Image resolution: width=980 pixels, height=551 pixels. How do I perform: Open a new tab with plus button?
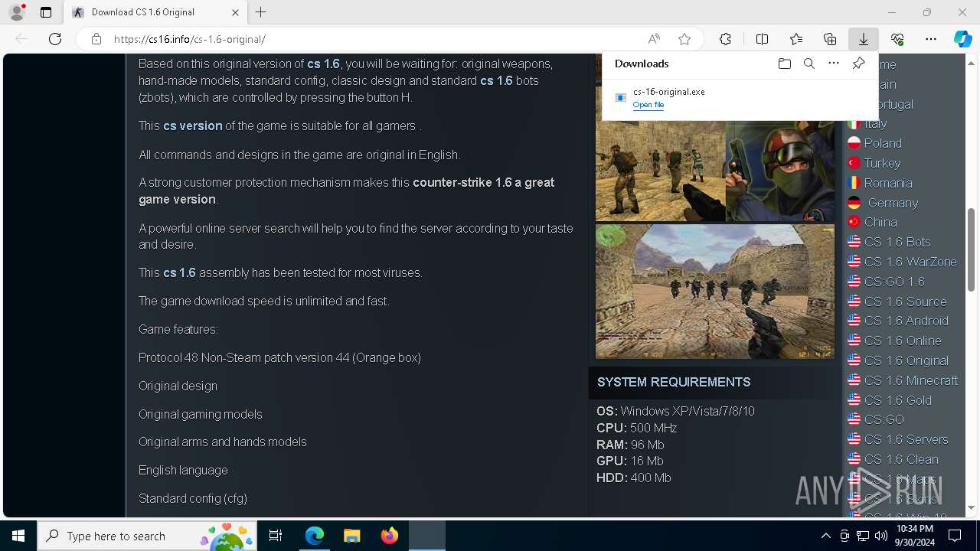click(261, 12)
